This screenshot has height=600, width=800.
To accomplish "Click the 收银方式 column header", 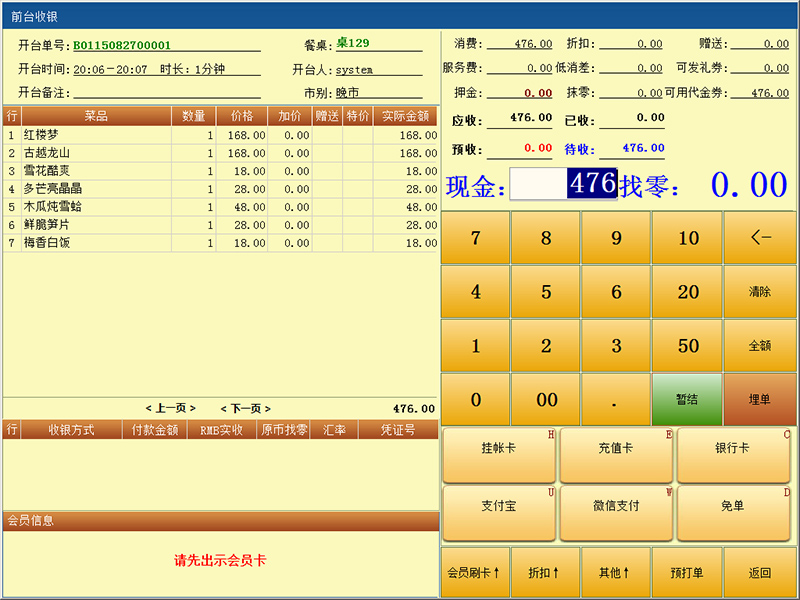I will tap(71, 430).
